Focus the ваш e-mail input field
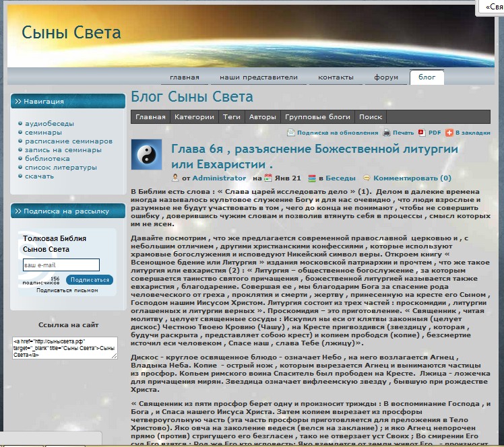The height and width of the screenshot is (447, 504). pyautogui.click(x=61, y=265)
